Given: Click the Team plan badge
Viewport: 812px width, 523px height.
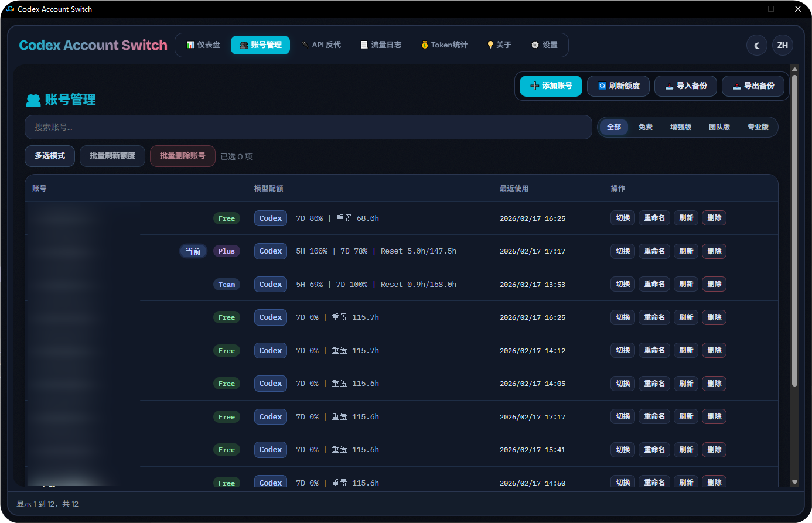Looking at the screenshot, I should tap(227, 285).
